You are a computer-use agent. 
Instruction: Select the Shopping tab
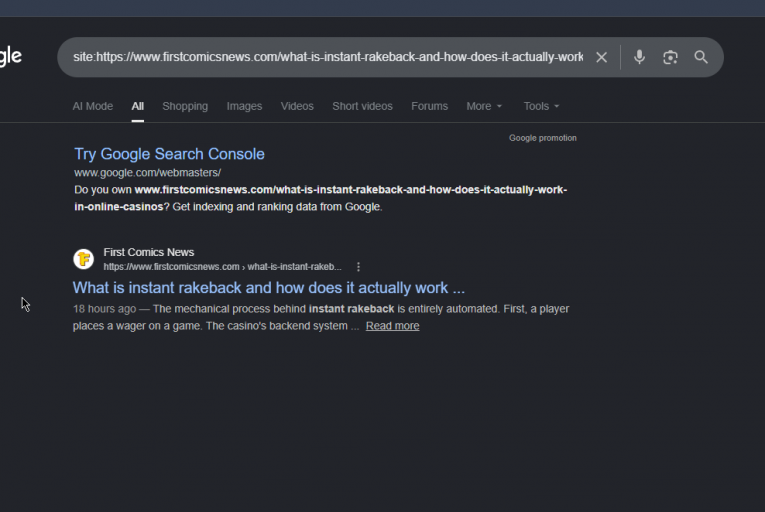pos(185,106)
